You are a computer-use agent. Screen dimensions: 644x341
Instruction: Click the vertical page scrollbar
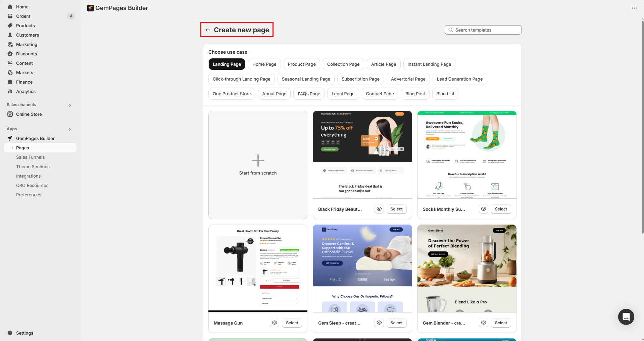click(642, 128)
